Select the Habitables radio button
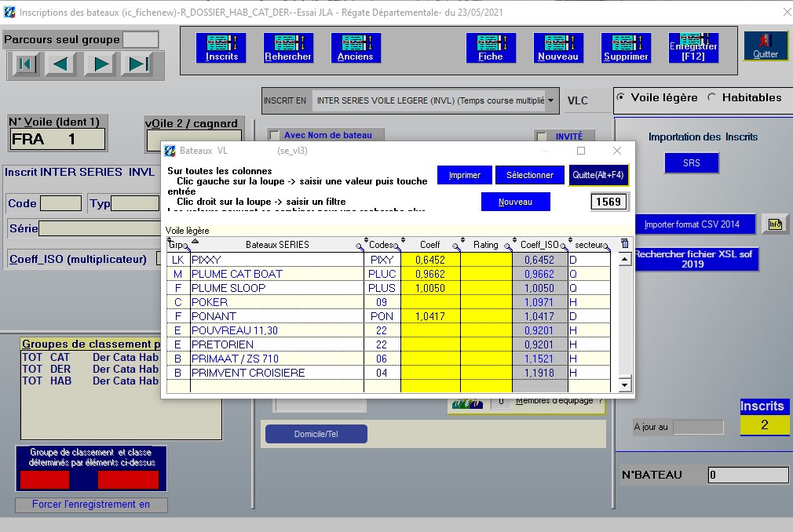Viewport: 793px width, 532px height. click(711, 97)
